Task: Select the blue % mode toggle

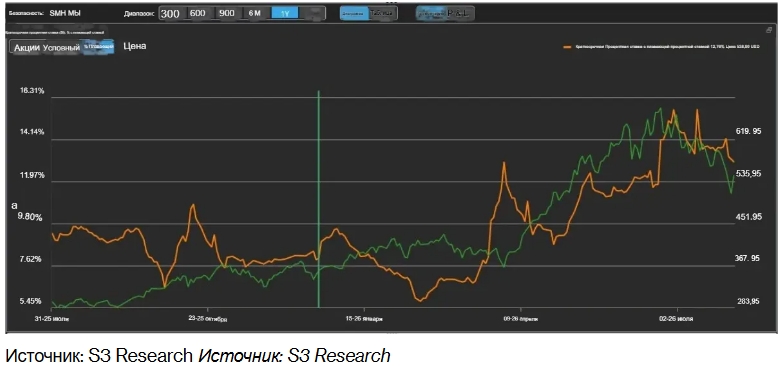Action: 98,47
